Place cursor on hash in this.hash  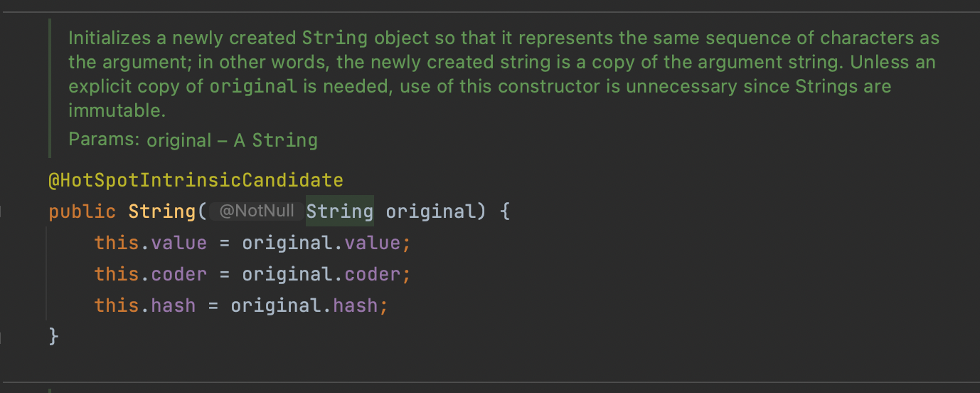click(173, 305)
